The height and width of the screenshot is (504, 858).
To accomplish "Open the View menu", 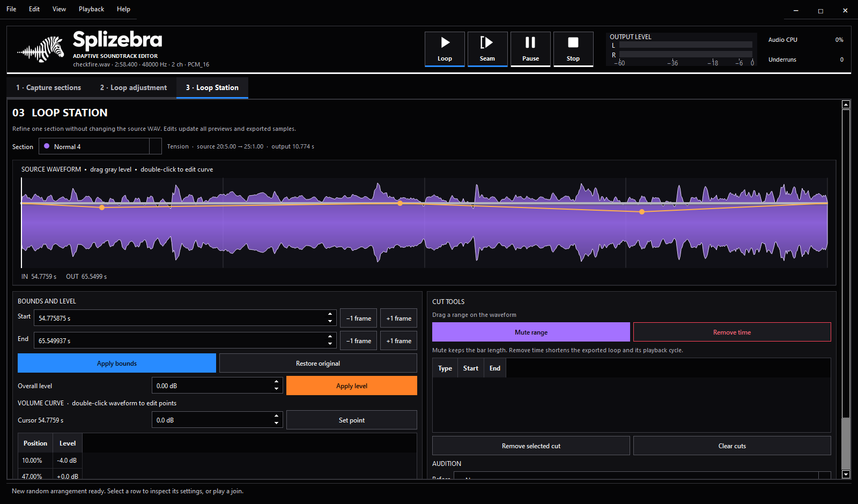I will (59, 9).
